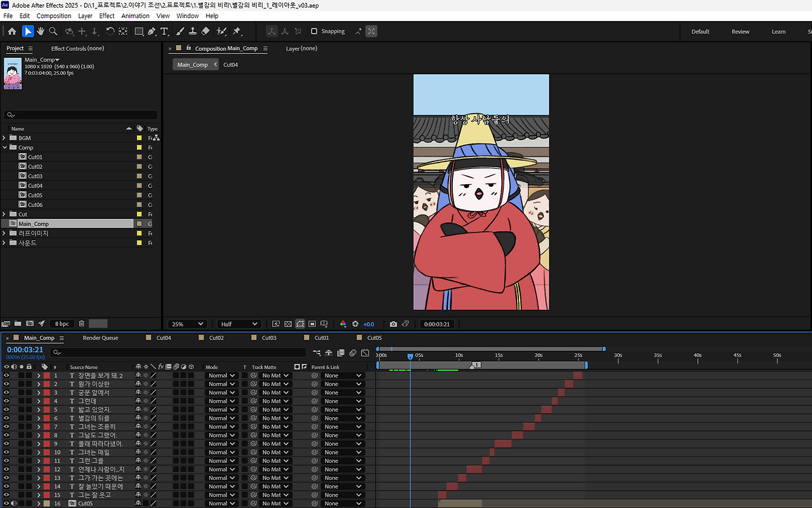The image size is (812, 508).
Task: Select the Rectangle shape tool
Action: click(139, 31)
